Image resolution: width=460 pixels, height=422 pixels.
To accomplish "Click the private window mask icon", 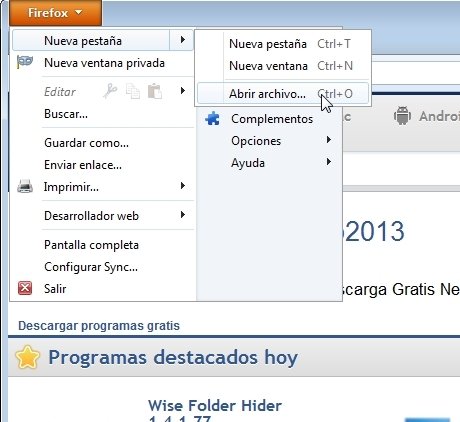I will tap(25, 62).
